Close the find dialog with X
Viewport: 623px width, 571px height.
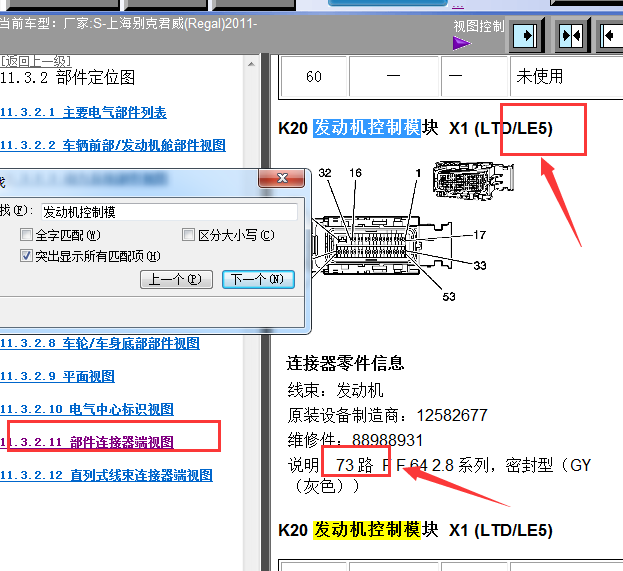282,178
